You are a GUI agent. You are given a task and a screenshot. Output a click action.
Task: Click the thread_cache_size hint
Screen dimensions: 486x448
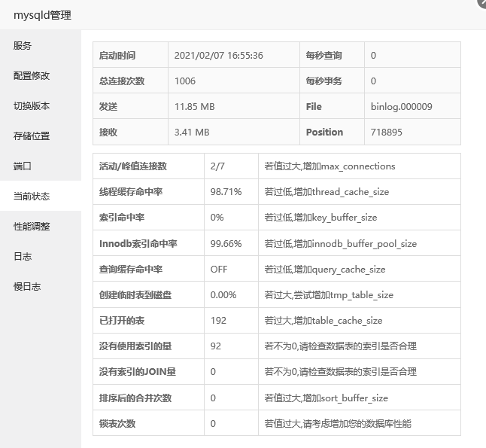click(327, 192)
